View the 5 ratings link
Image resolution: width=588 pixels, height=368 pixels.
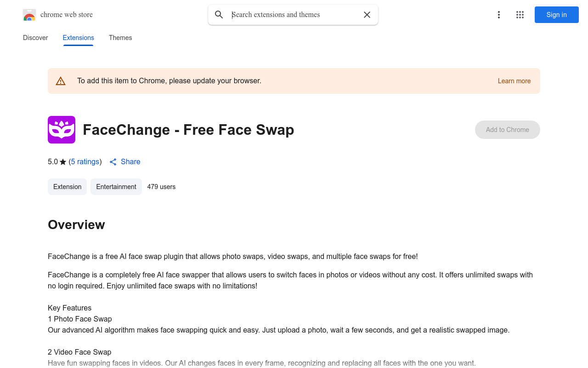pyautogui.click(x=85, y=161)
